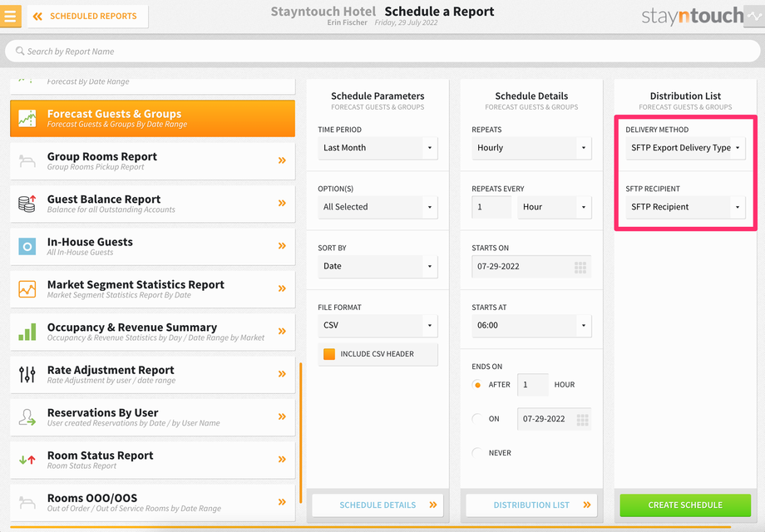The height and width of the screenshot is (532, 765).
Task: Click the Market Segment Statistics chart icon
Action: click(x=27, y=288)
